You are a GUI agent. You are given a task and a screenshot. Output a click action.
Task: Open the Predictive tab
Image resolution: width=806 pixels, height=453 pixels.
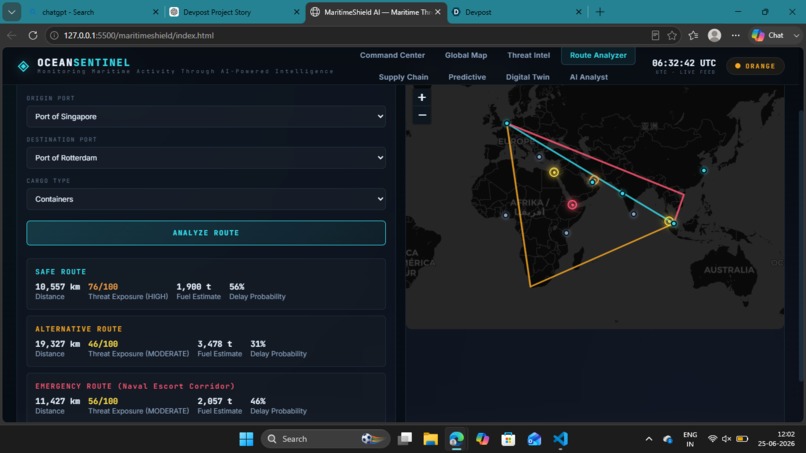(x=467, y=77)
